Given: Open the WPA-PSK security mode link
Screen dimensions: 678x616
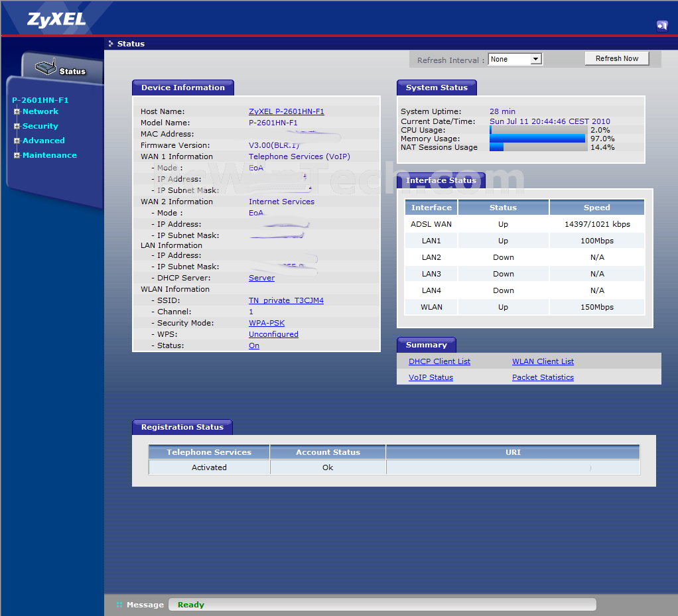Looking at the screenshot, I should click(267, 323).
